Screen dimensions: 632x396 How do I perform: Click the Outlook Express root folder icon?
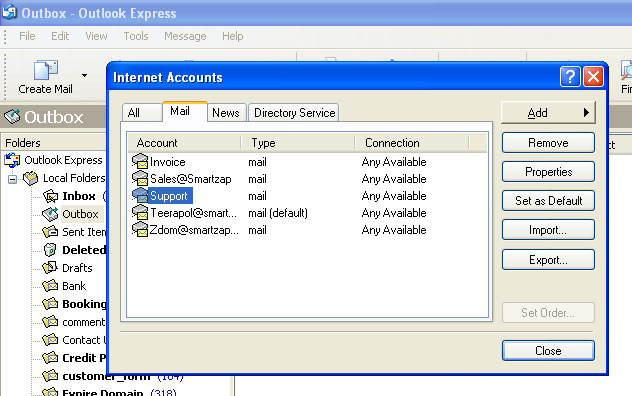[12, 160]
